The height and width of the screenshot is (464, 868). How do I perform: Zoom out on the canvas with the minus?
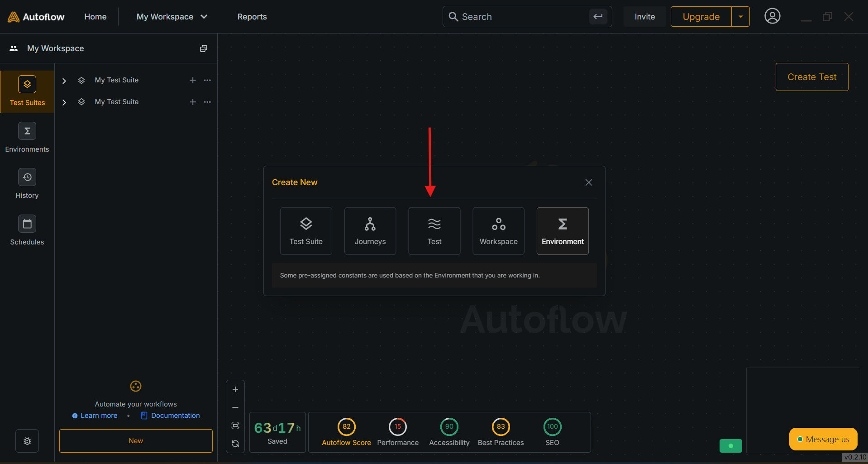click(235, 407)
